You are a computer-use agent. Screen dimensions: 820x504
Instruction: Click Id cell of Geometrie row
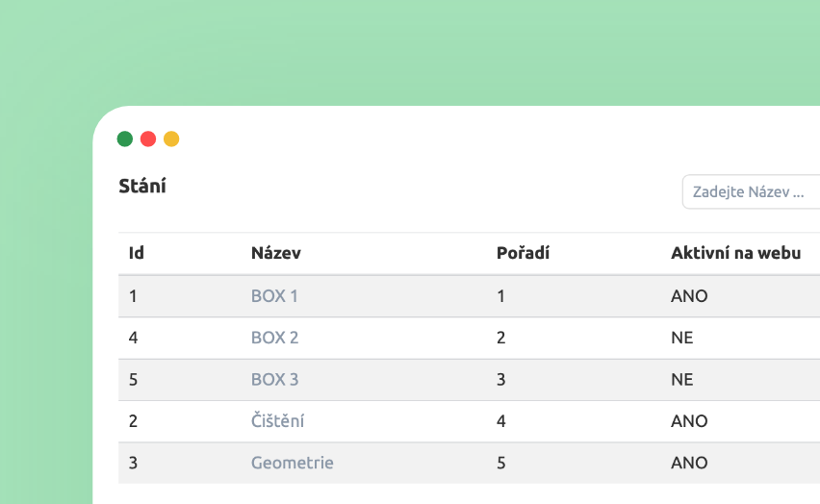click(x=133, y=463)
